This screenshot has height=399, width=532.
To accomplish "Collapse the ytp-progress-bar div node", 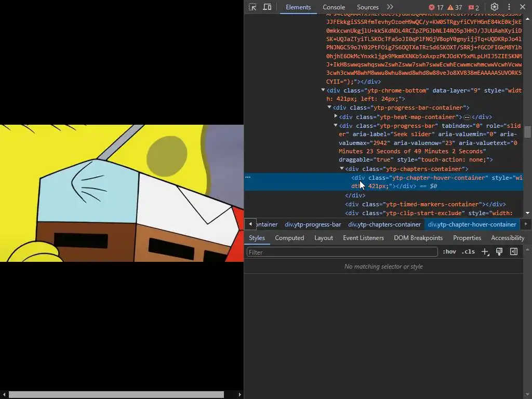I will 336,125.
